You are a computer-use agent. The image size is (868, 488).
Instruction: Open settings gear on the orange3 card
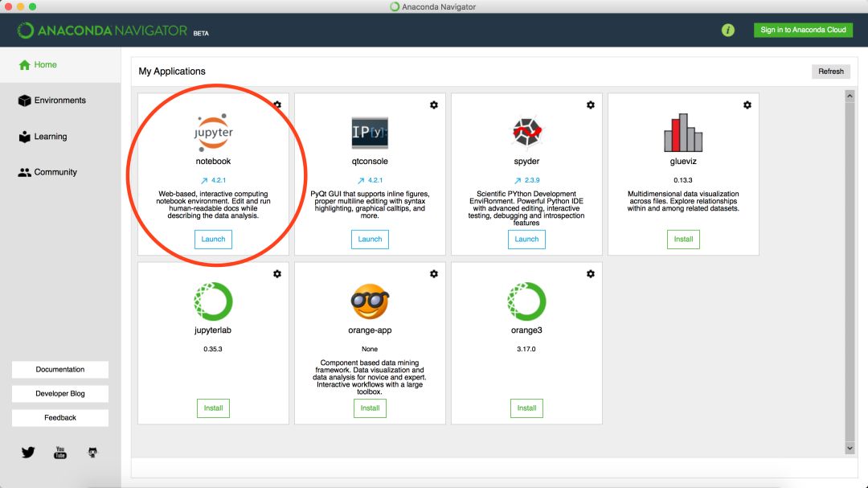591,273
